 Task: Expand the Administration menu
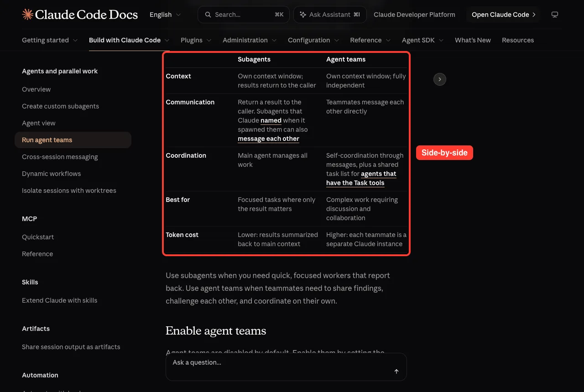250,40
